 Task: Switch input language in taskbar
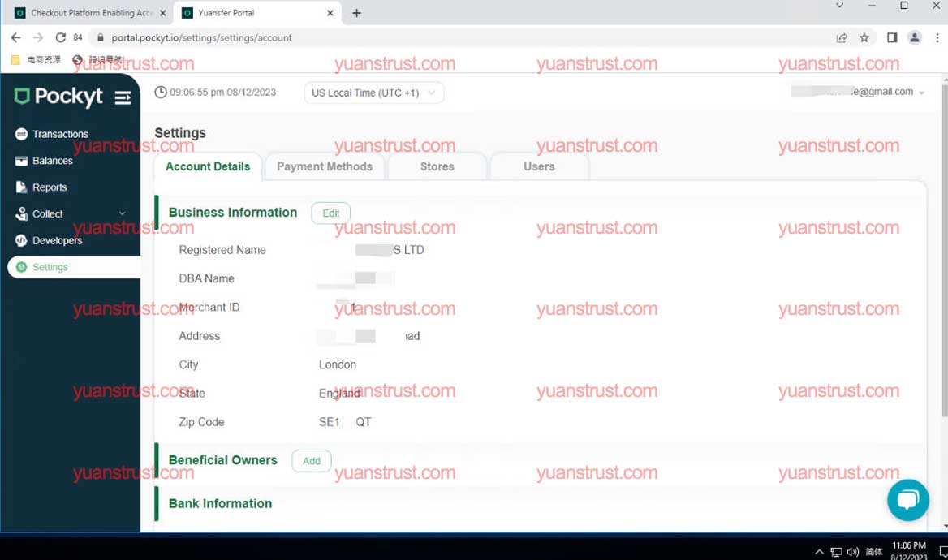click(x=873, y=552)
